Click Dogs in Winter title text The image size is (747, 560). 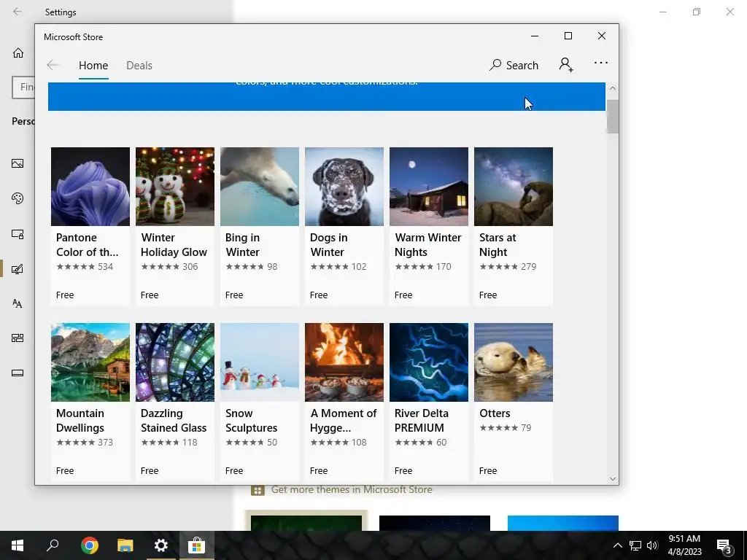(329, 245)
